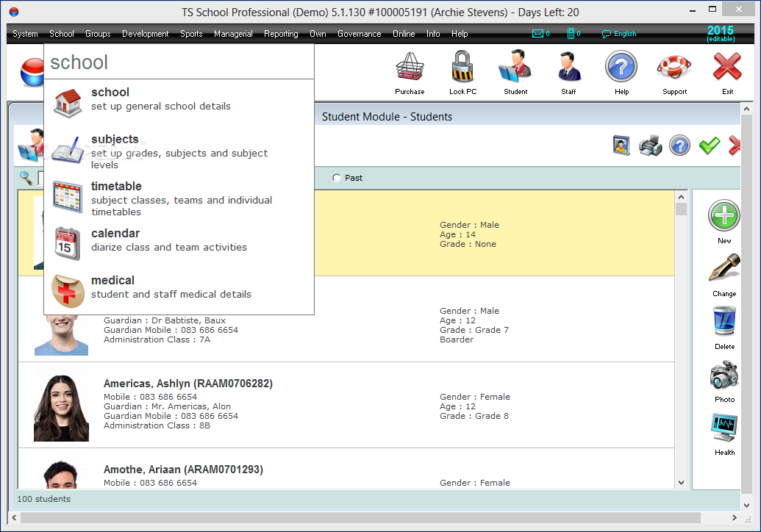Image resolution: width=761 pixels, height=532 pixels.
Task: Open the Own menu
Action: point(318,34)
